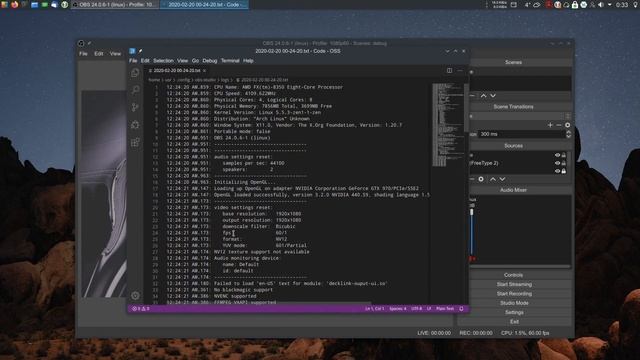This screenshot has height=360, width=640.
Task: Launch Firefox from the top panel
Action: (15, 4)
